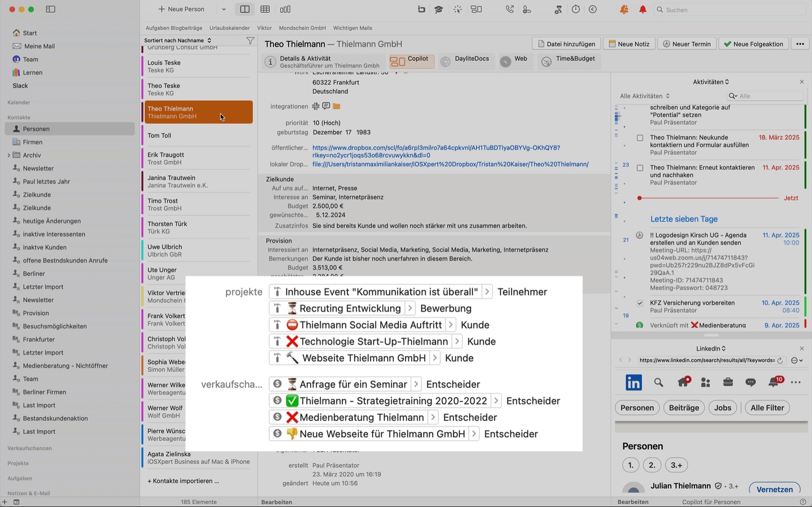Open the 'Mondschein GmbH' favorites bar item
The width and height of the screenshot is (812, 507).
coord(302,28)
